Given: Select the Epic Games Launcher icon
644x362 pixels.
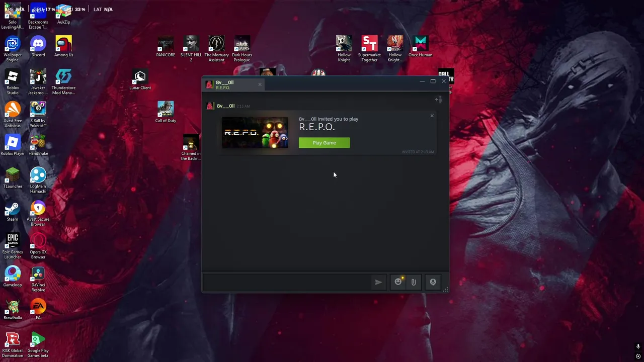Looking at the screenshot, I should (13, 246).
